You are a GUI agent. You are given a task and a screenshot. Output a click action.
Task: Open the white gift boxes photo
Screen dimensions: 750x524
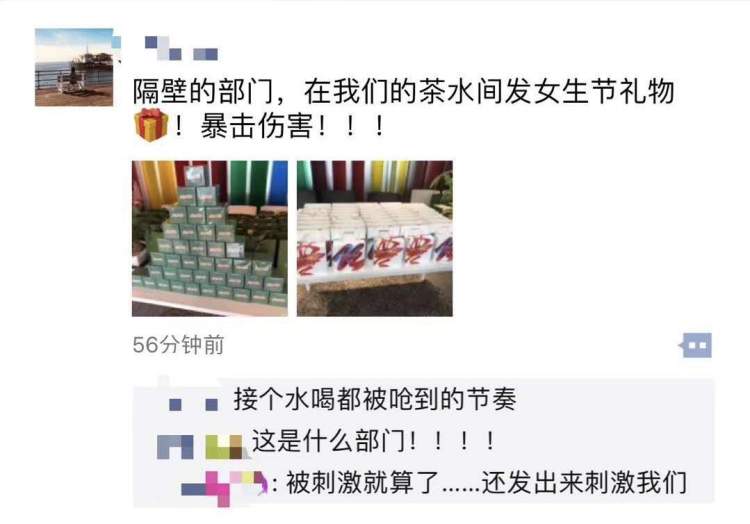(375, 239)
